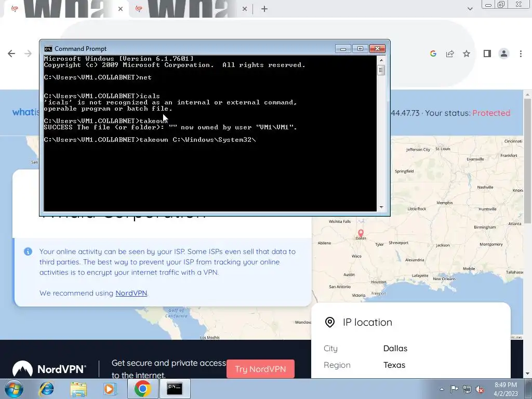
Task: Maximize the Command Prompt window
Action: click(x=361, y=49)
